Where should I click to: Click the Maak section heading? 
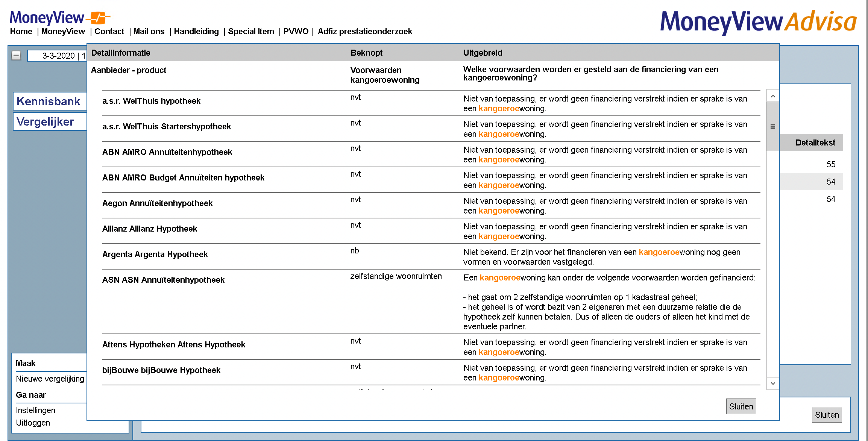[x=26, y=363]
